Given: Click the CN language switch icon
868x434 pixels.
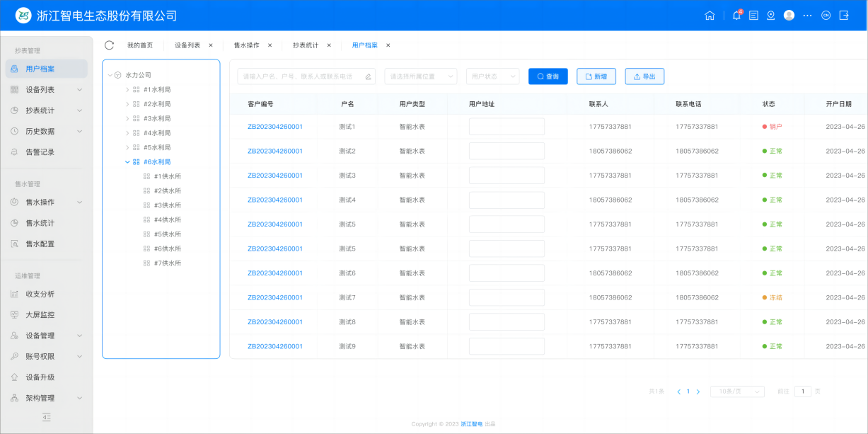Looking at the screenshot, I should (x=826, y=16).
